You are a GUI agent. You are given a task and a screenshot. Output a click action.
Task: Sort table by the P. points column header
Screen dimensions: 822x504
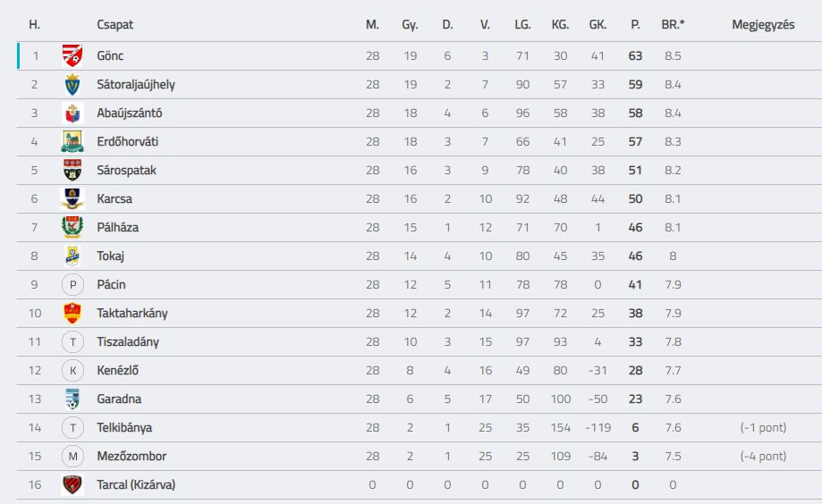635,25
